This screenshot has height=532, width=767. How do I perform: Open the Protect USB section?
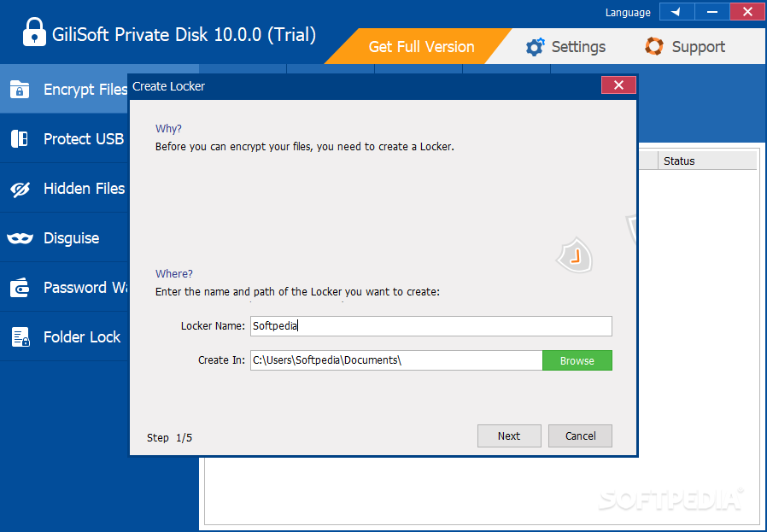[x=65, y=139]
